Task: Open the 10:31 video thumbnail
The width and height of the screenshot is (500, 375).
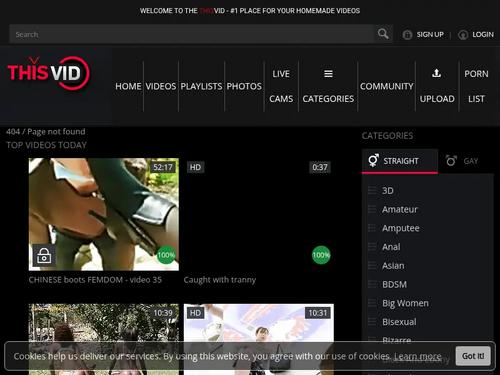Action: click(x=259, y=339)
